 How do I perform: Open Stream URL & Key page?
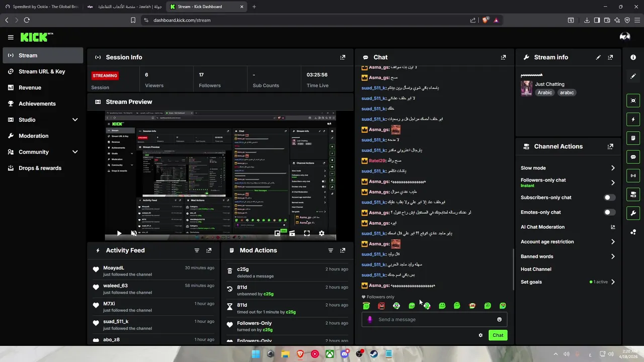tap(43, 71)
